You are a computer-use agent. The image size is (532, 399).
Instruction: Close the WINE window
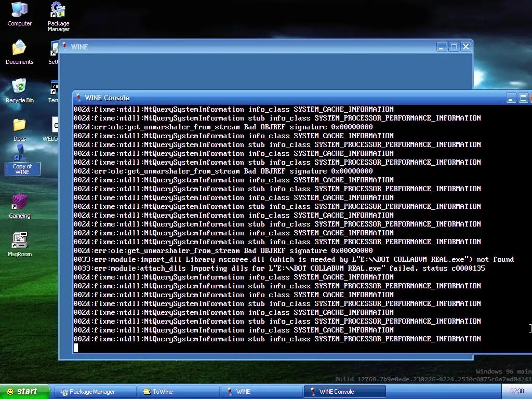pyautogui.click(x=466, y=46)
